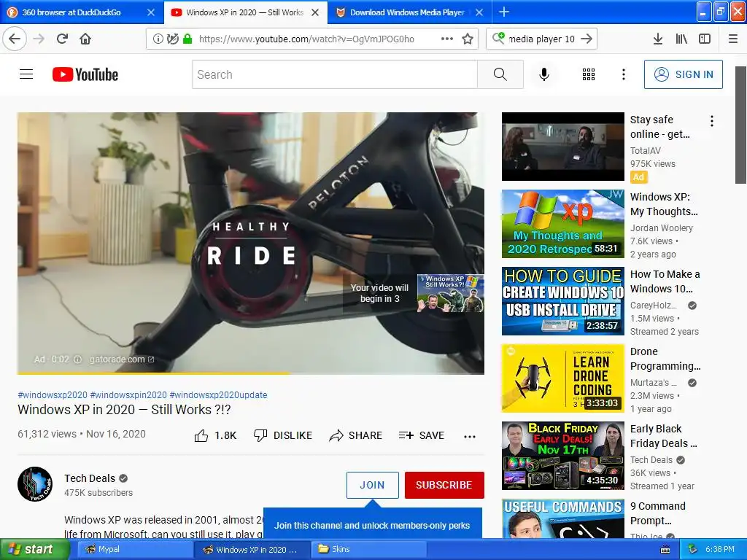
Task: Click the DISLIKE thumbs down button
Action: [283, 435]
